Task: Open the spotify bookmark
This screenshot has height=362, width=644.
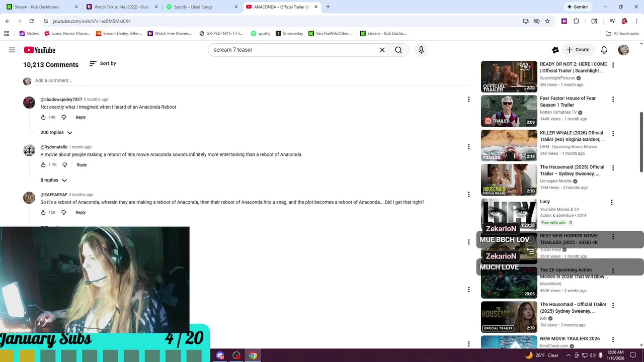Action: pyautogui.click(x=260, y=33)
